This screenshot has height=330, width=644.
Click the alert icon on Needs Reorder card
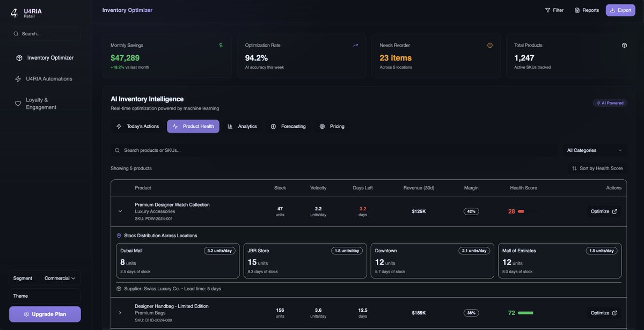tap(490, 45)
